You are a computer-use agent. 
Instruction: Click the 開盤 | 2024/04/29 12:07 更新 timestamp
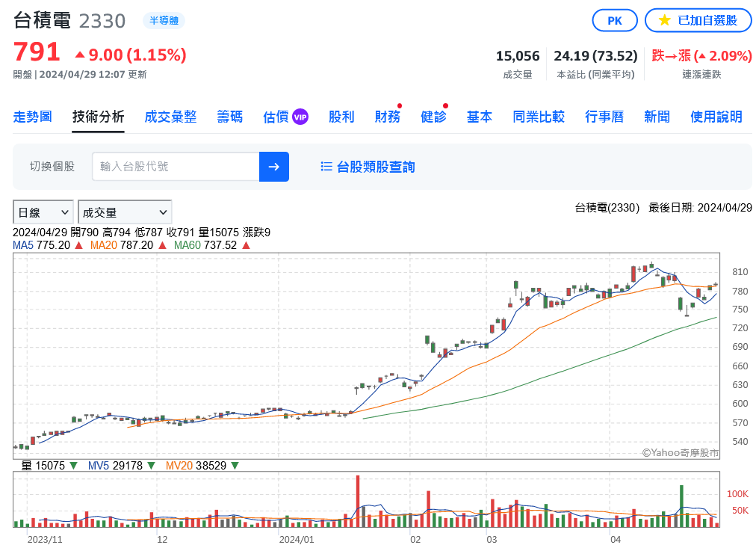point(80,74)
